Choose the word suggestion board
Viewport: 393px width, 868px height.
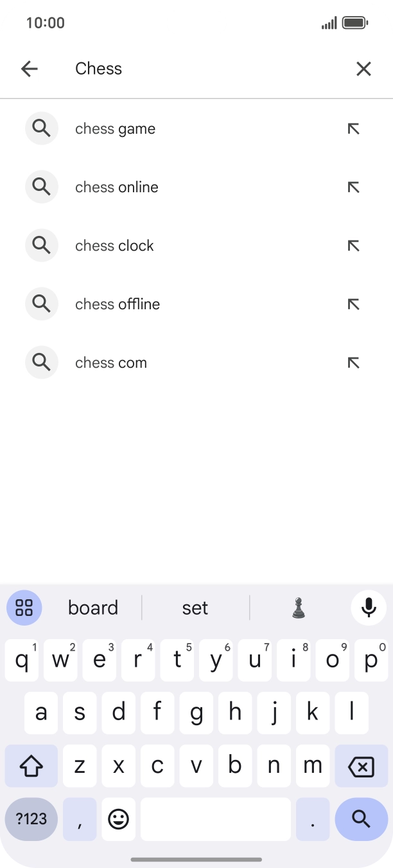[92, 607]
